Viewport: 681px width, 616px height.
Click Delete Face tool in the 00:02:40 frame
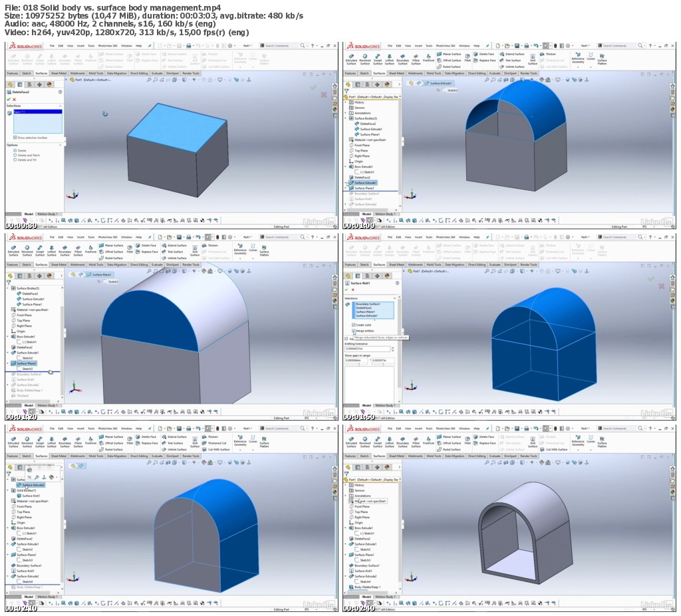click(484, 437)
